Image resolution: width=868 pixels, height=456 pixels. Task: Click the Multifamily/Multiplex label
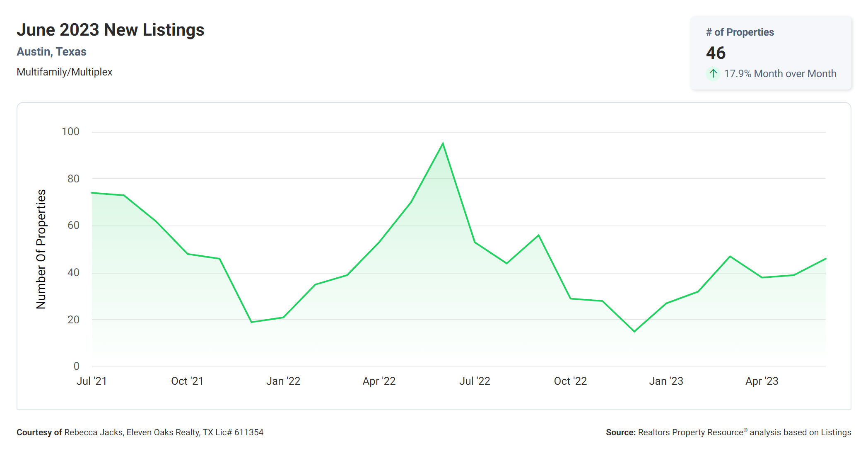click(x=64, y=72)
